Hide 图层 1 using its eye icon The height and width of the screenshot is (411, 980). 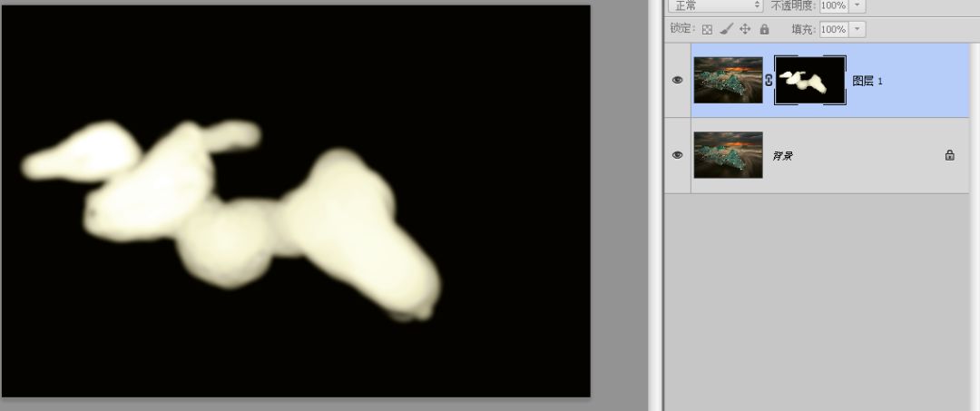(678, 80)
